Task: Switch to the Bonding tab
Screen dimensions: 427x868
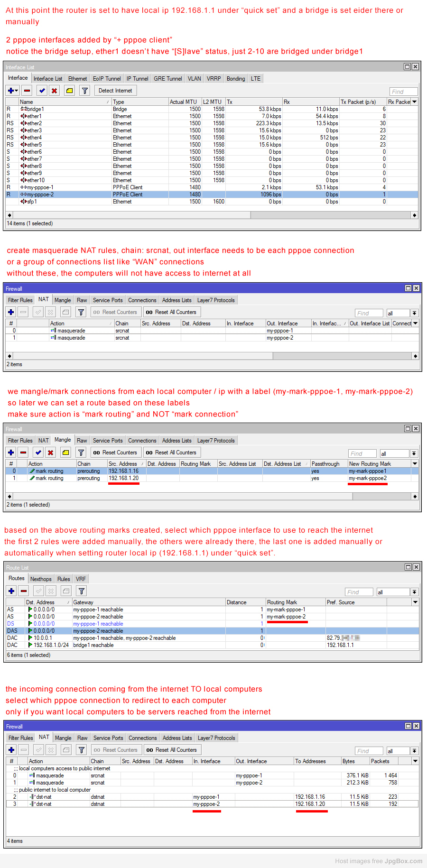Action: (236, 79)
